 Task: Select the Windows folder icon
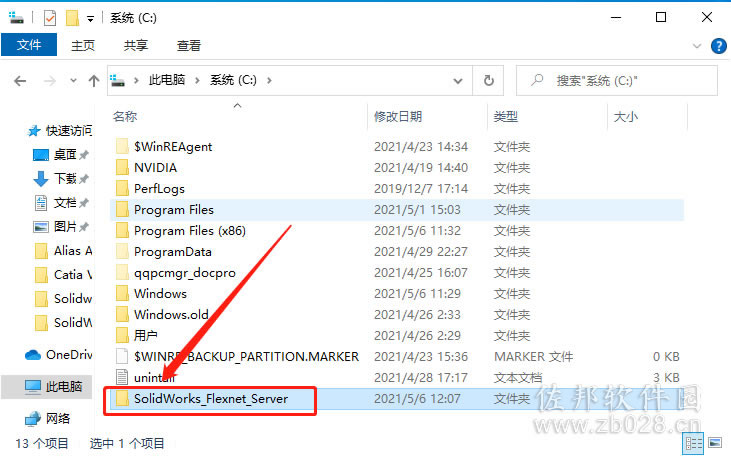click(x=122, y=293)
